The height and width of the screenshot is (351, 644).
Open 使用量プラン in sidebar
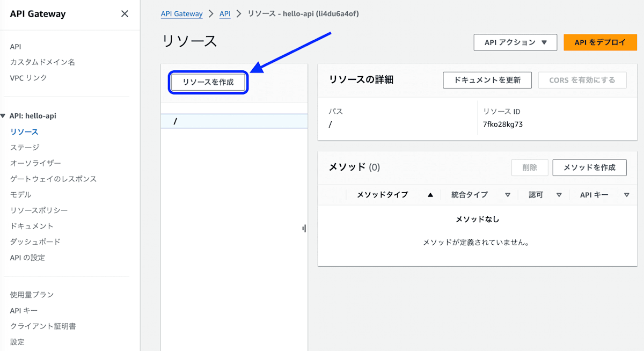(32, 295)
